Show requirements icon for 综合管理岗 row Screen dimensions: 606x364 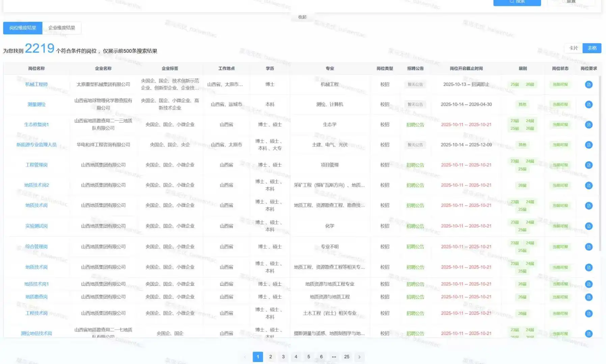pos(588,247)
